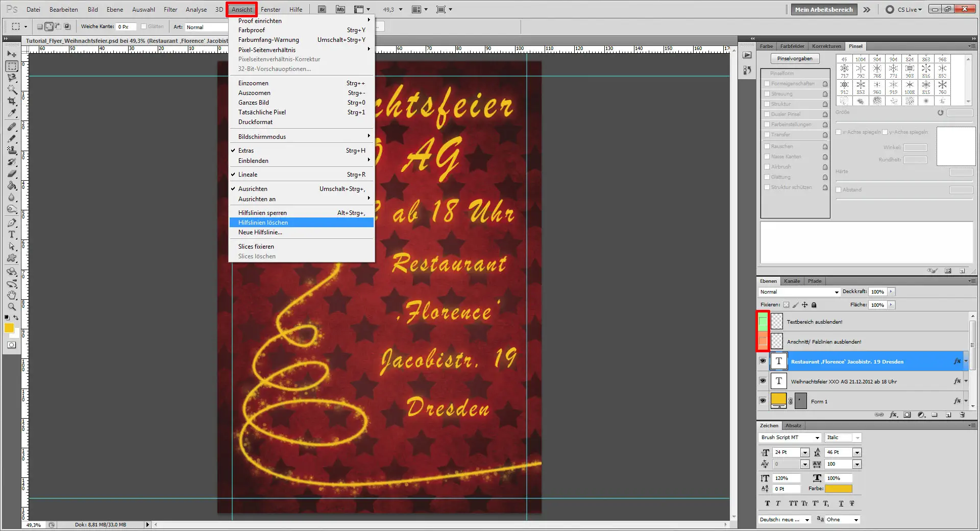Open the leading 46 Pt dropdown
Viewport: 980px width, 531px height.
coord(857,452)
